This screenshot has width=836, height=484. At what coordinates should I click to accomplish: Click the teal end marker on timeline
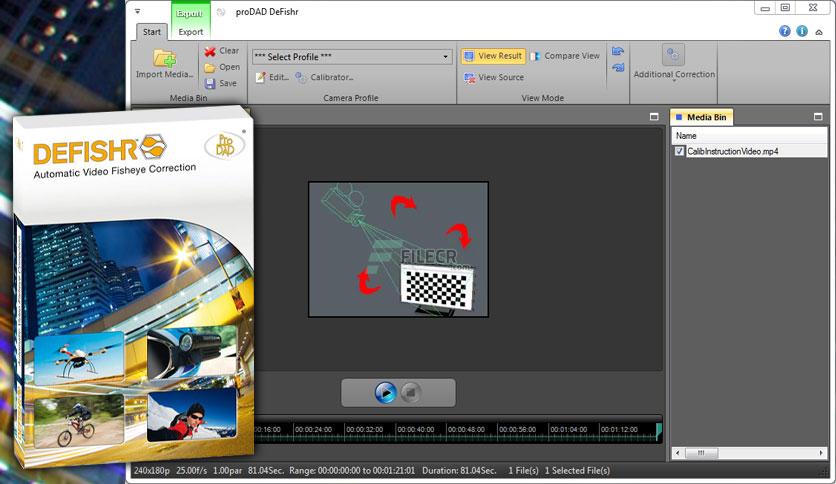click(x=659, y=431)
